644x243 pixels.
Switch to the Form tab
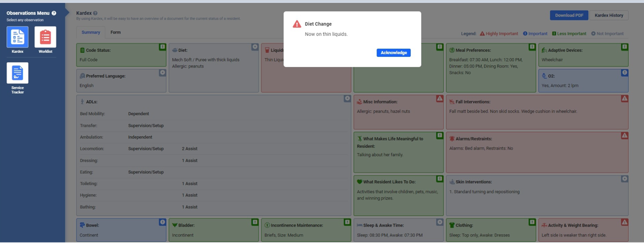point(115,32)
